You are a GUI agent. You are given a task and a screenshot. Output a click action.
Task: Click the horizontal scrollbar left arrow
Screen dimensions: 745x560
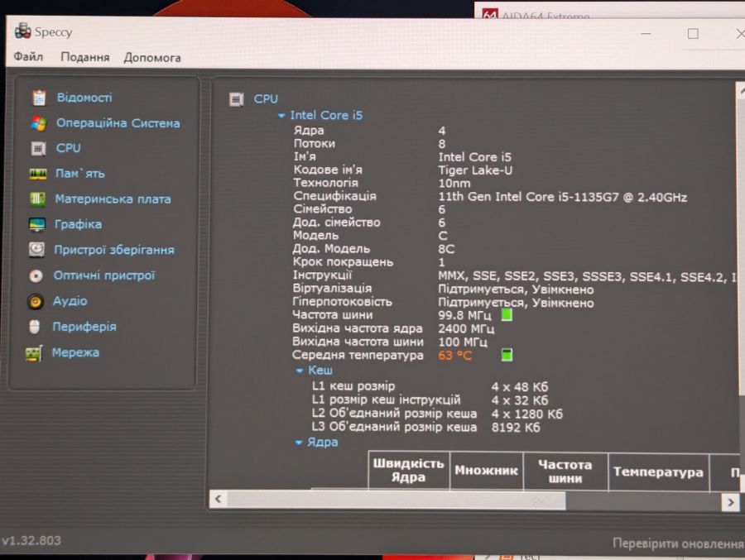218,499
